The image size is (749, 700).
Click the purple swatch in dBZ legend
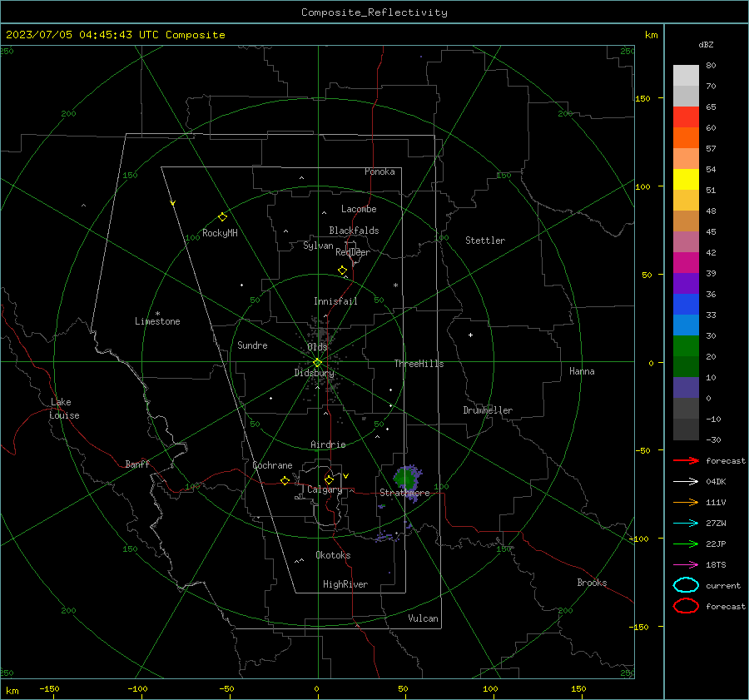(x=686, y=283)
